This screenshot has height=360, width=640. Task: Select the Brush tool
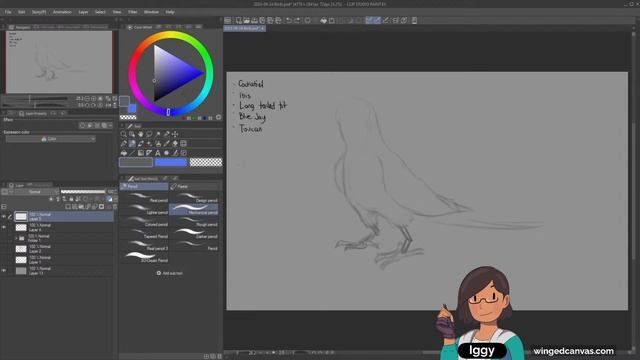click(140, 143)
